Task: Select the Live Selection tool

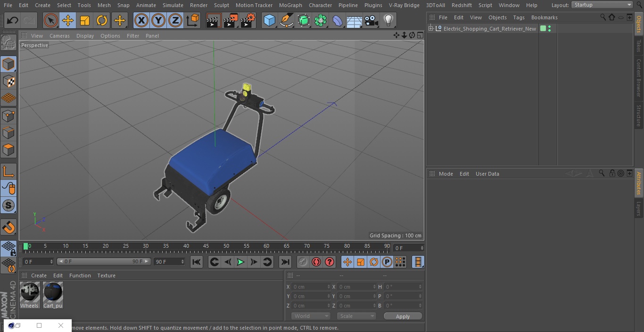Action: [50, 20]
